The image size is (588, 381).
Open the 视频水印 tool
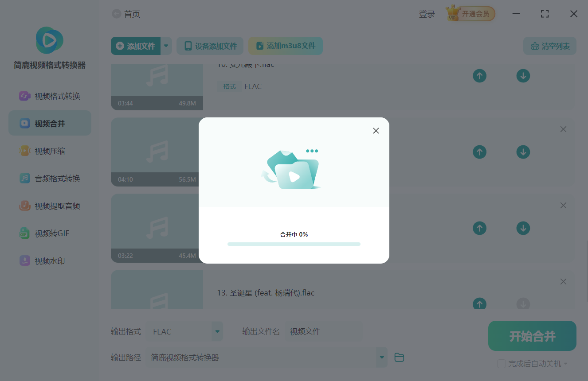coord(50,260)
